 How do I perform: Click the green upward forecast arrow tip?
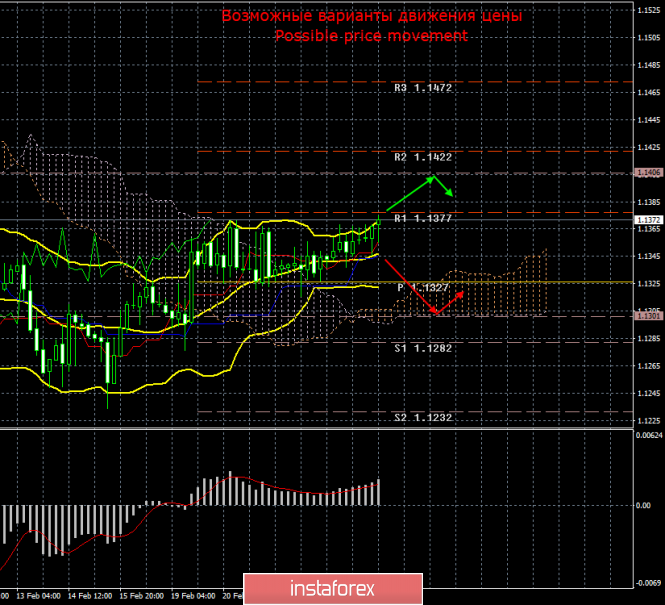pos(432,178)
